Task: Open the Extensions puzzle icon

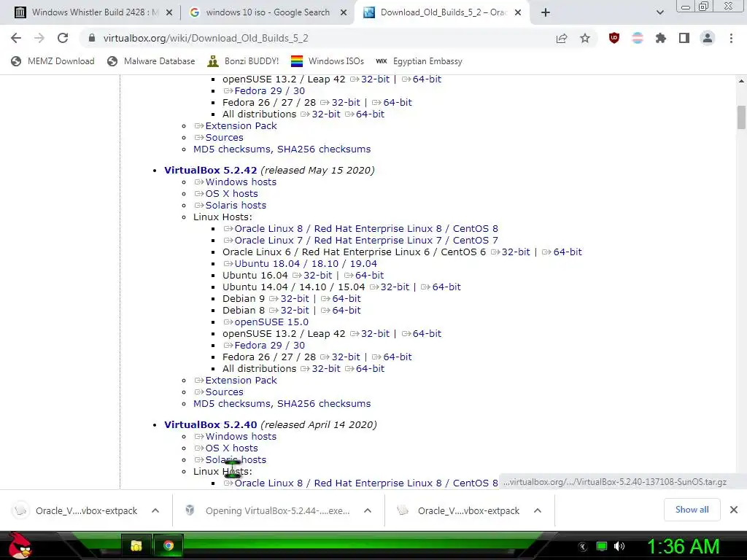Action: tap(661, 38)
